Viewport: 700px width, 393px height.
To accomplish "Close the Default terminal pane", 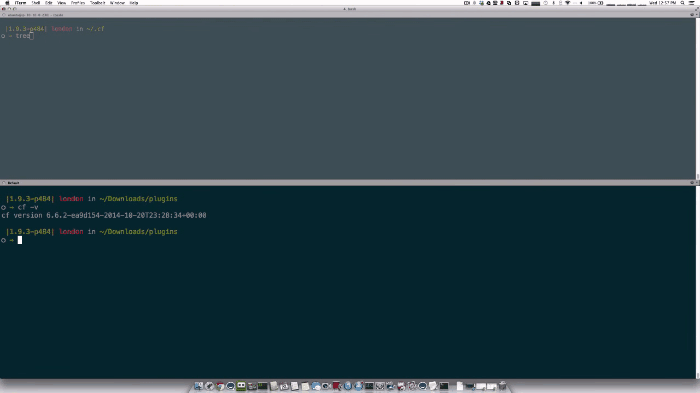I will click(x=4, y=183).
